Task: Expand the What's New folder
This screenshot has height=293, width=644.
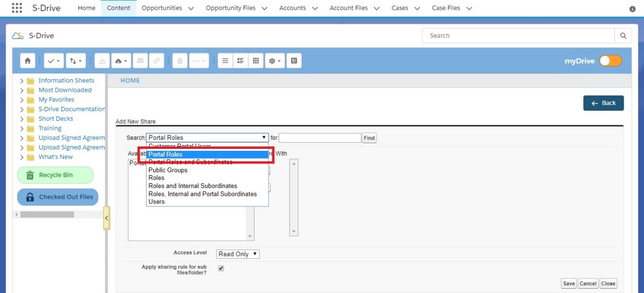Action: 22,157
